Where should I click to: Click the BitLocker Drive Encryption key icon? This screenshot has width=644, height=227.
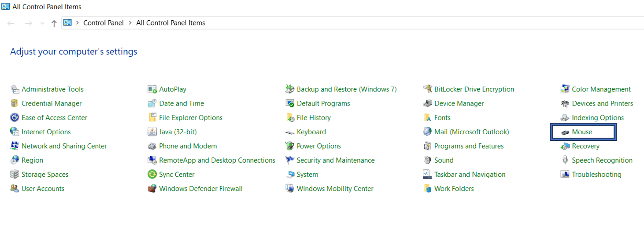pyautogui.click(x=427, y=89)
